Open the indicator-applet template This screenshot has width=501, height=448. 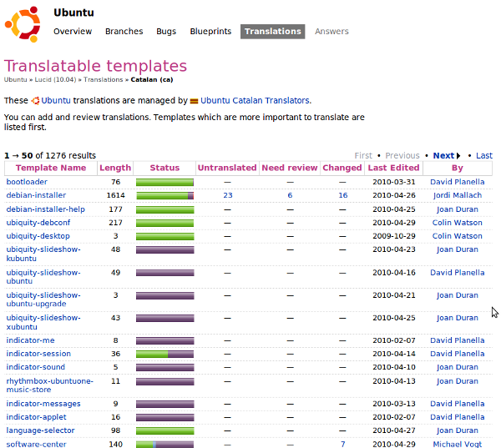click(x=36, y=417)
